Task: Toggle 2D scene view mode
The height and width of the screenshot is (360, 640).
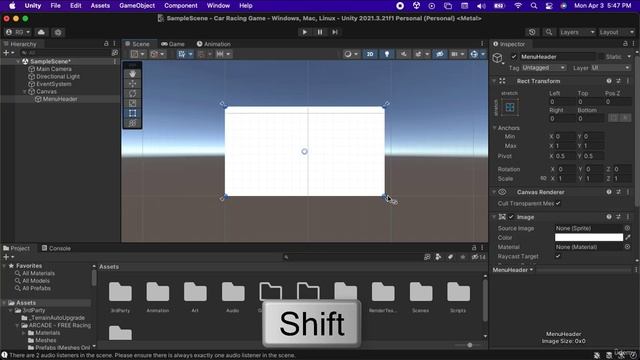Action: [370, 54]
